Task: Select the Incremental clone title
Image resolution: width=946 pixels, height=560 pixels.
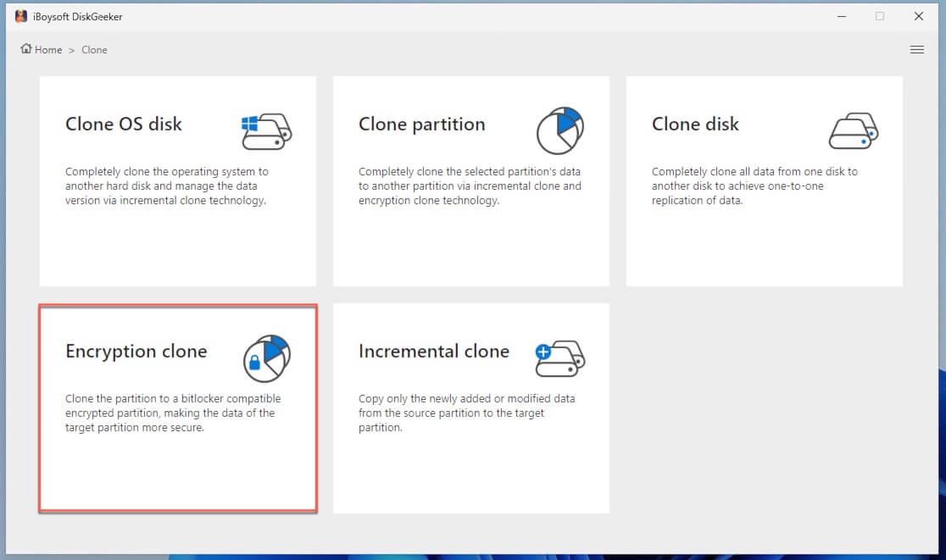Action: coord(434,351)
